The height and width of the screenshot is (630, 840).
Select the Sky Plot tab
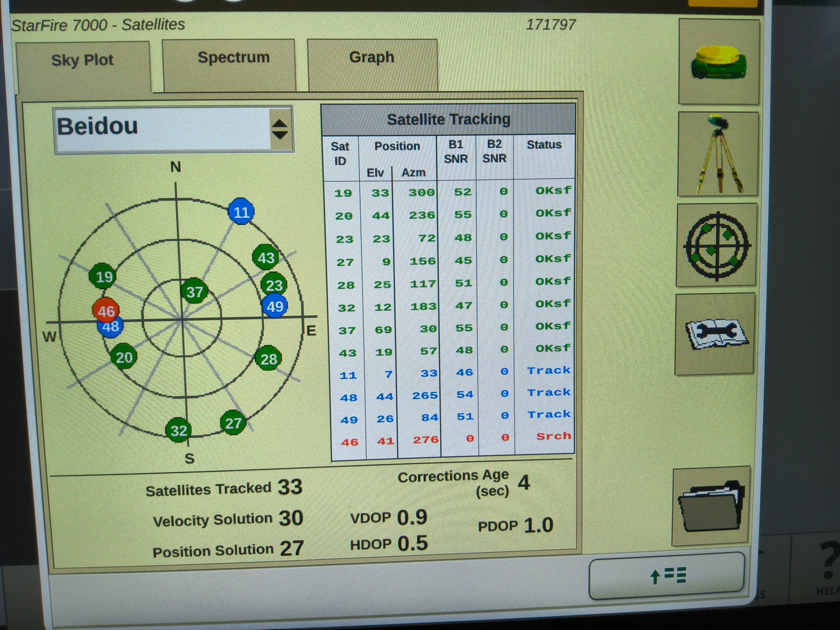coord(83,60)
